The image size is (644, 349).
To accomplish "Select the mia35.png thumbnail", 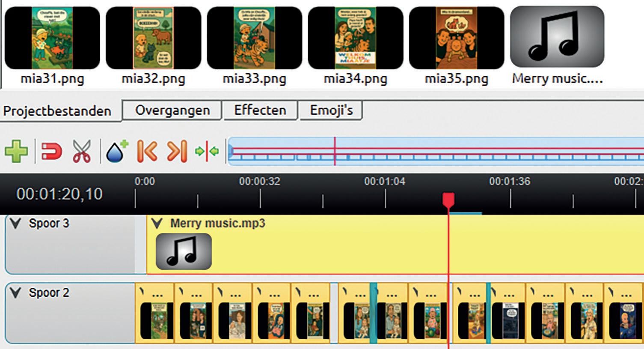I will pyautogui.click(x=457, y=38).
